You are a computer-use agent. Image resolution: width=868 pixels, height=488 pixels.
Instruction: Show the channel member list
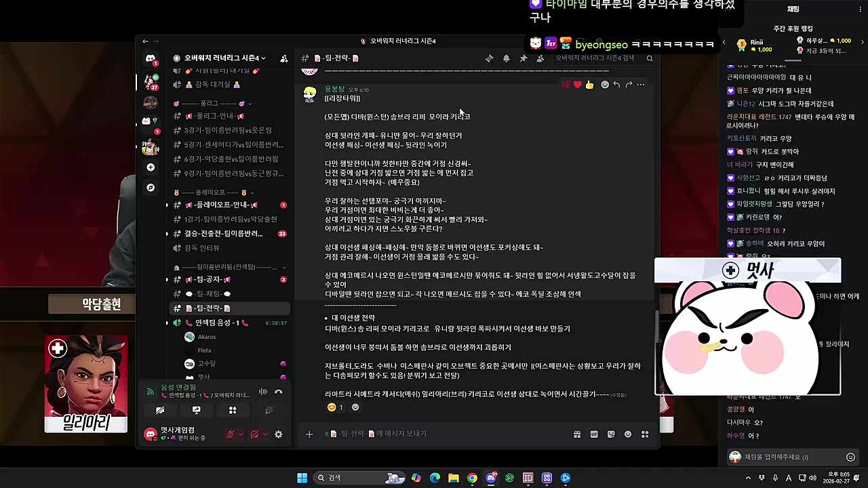[540, 58]
